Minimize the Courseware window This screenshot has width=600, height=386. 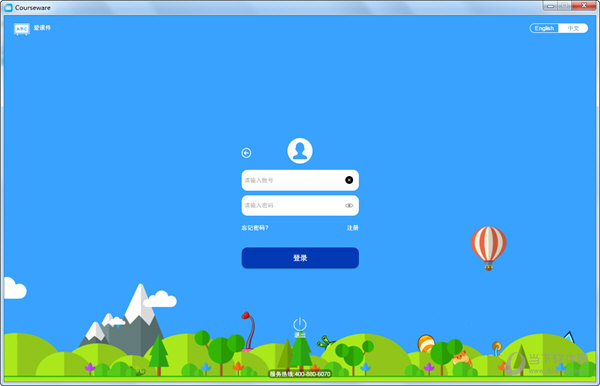[x=550, y=6]
